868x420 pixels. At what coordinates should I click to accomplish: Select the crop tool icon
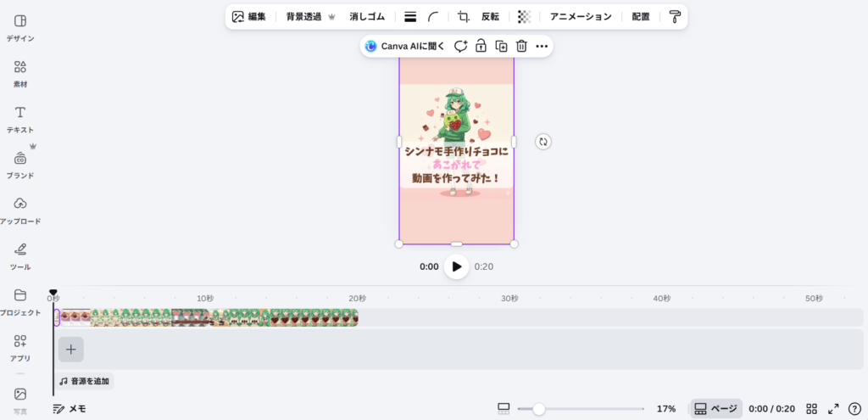[464, 16]
